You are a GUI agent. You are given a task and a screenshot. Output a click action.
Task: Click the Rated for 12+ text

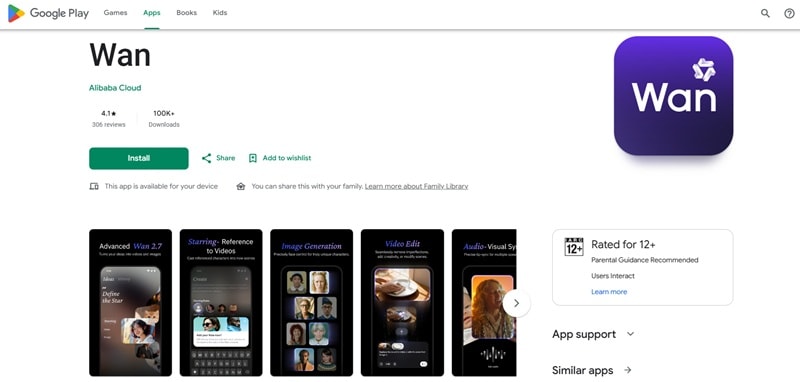[x=623, y=244]
